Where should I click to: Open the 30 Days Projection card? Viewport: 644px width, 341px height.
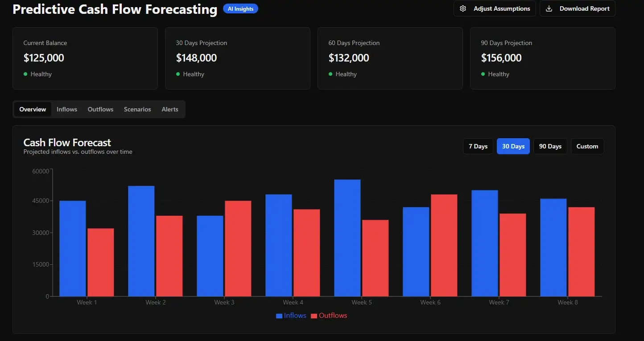click(x=237, y=58)
